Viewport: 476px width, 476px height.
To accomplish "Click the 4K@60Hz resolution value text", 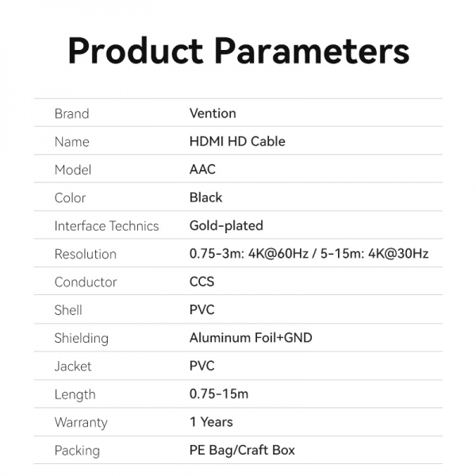I will pos(274,254).
